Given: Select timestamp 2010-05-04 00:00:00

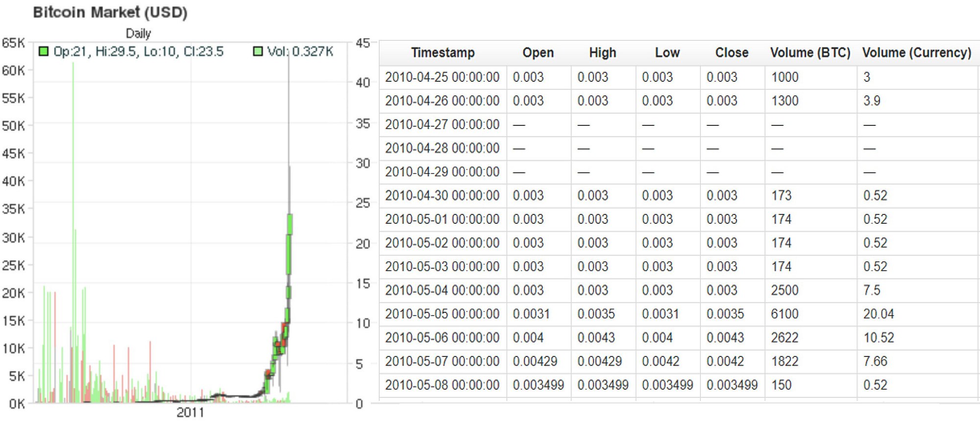Looking at the screenshot, I should (x=442, y=290).
